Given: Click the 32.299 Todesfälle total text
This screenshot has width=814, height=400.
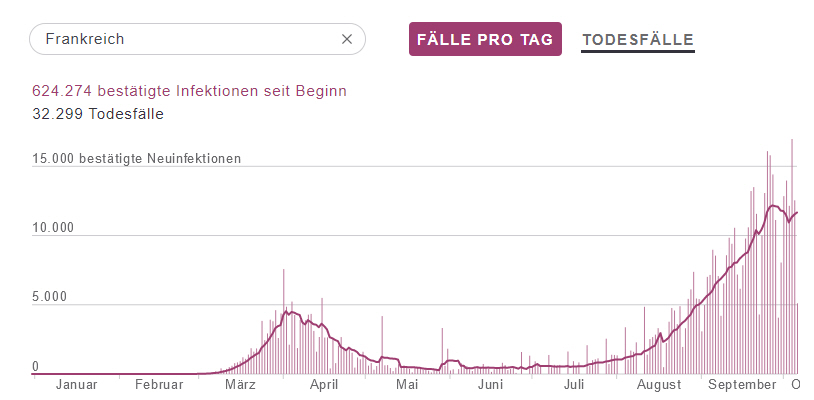Looking at the screenshot, I should coord(98,114).
